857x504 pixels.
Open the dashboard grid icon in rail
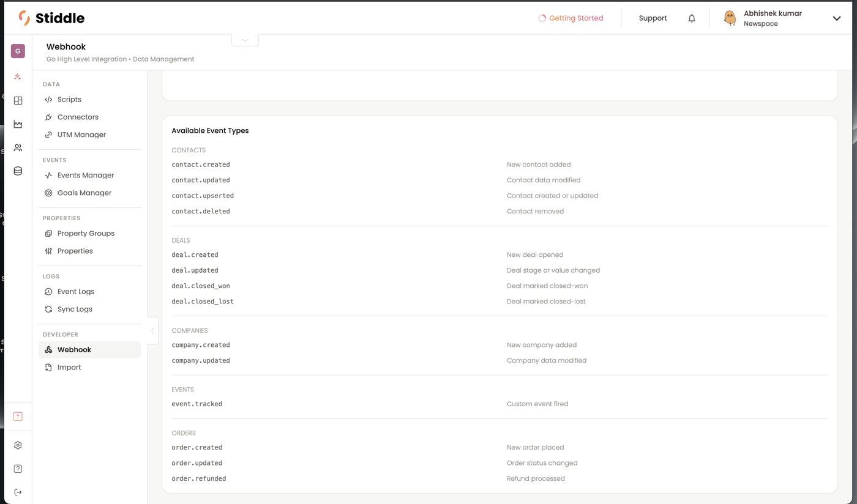[18, 100]
